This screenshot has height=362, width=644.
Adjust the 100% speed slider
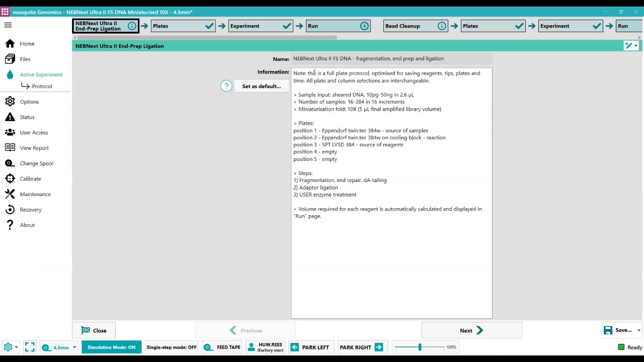pyautogui.click(x=420, y=347)
